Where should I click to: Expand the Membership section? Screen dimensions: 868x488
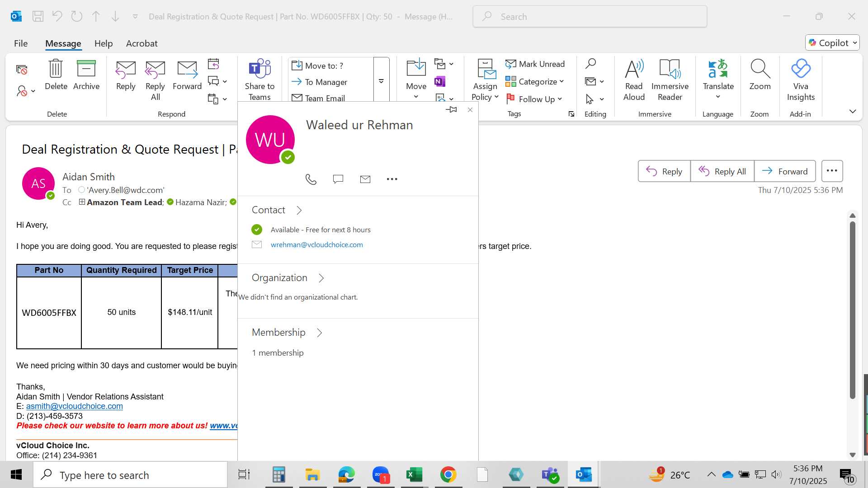[320, 333]
